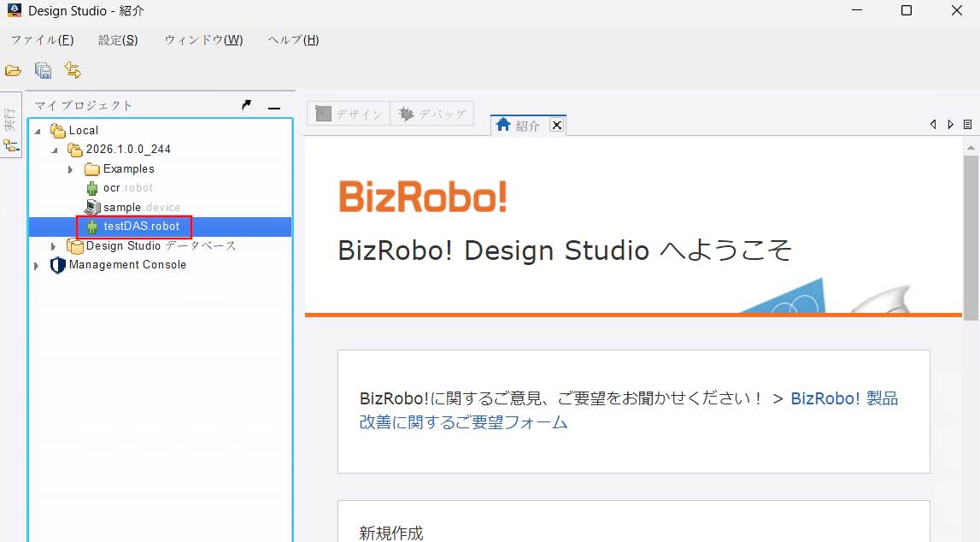Expand the Management Console node

36,266
